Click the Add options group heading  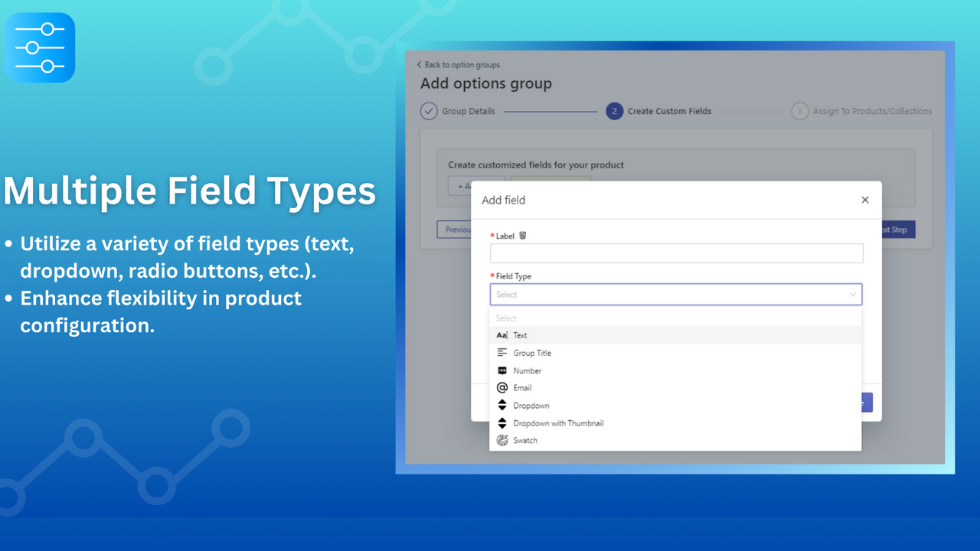[x=486, y=84]
